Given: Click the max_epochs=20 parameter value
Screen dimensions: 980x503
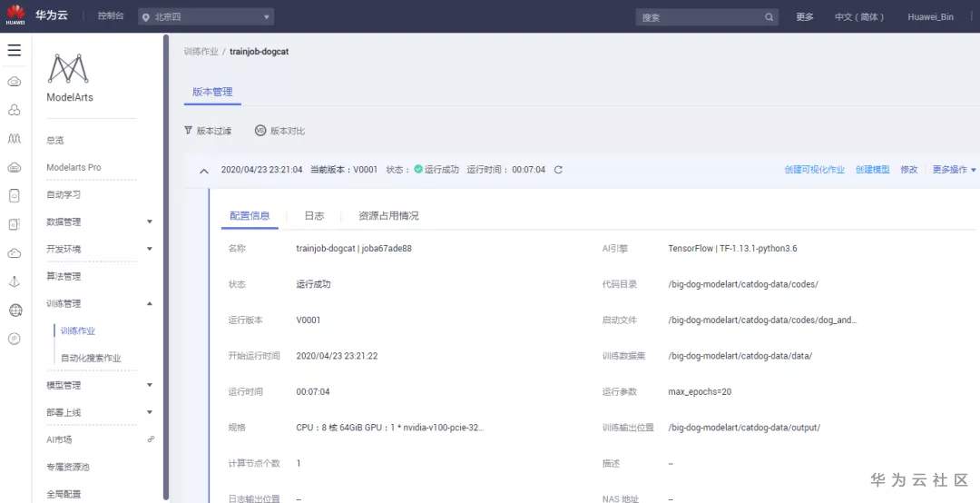Looking at the screenshot, I should coord(700,391).
